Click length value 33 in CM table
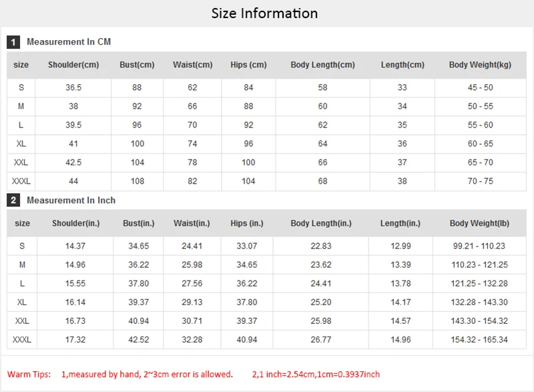534x392 pixels. [x=403, y=87]
